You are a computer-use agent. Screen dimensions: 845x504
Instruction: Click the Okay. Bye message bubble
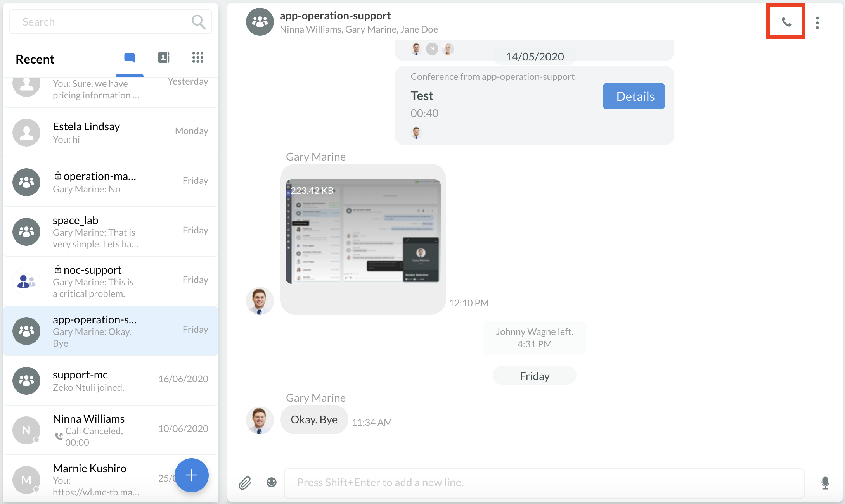314,420
